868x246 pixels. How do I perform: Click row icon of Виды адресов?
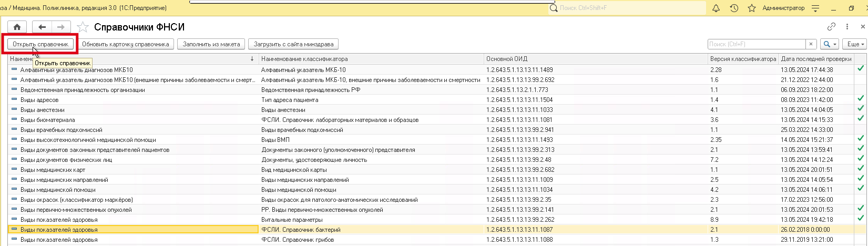(x=14, y=99)
